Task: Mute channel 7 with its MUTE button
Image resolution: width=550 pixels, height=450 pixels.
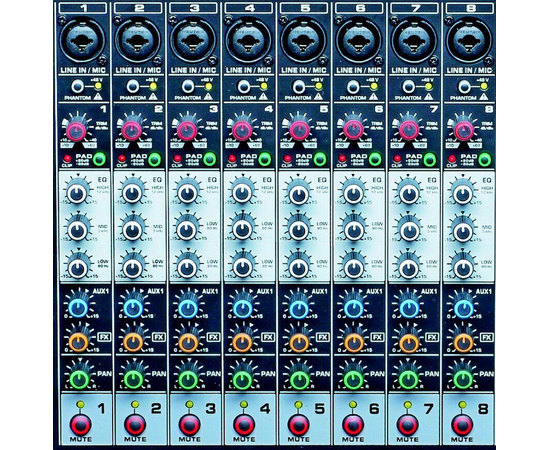Action: pos(408,425)
